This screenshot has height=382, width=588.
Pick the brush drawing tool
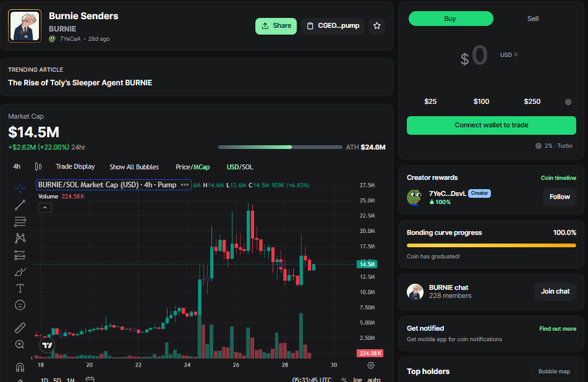pos(19,271)
